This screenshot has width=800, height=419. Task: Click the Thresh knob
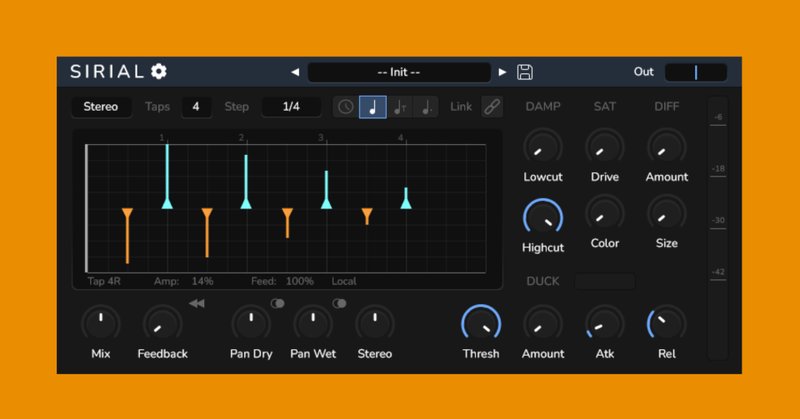coord(481,325)
